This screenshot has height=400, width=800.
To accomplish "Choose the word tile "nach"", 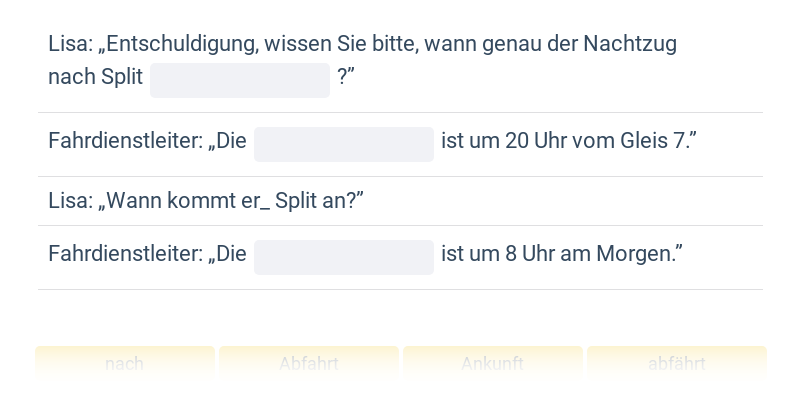I will (x=124, y=364).
